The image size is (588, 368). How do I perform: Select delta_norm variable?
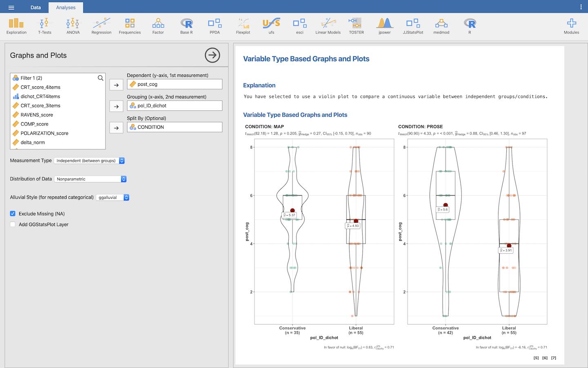point(58,142)
